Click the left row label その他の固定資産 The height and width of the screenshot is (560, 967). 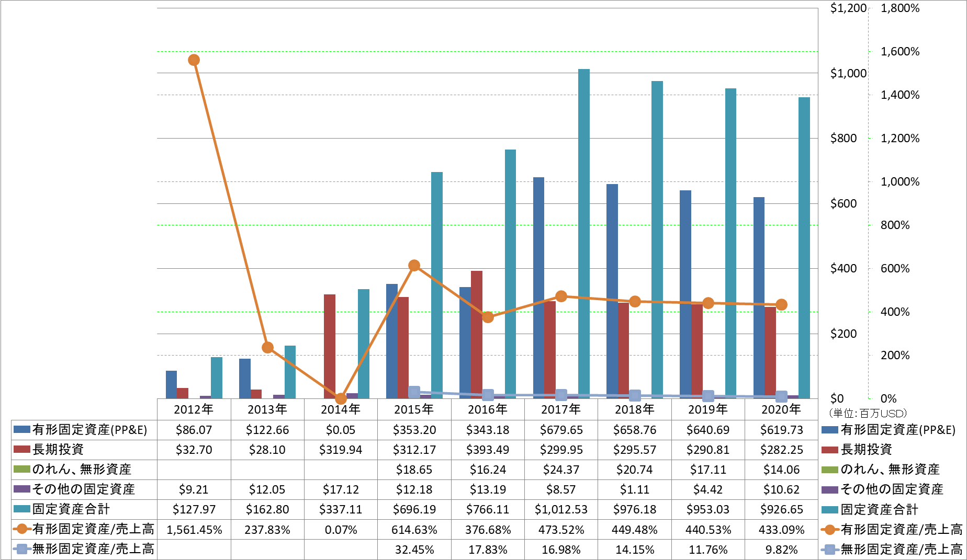point(84,489)
